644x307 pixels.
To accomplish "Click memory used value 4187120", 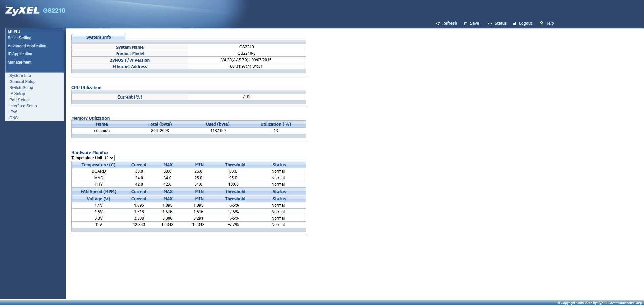I will [x=218, y=131].
